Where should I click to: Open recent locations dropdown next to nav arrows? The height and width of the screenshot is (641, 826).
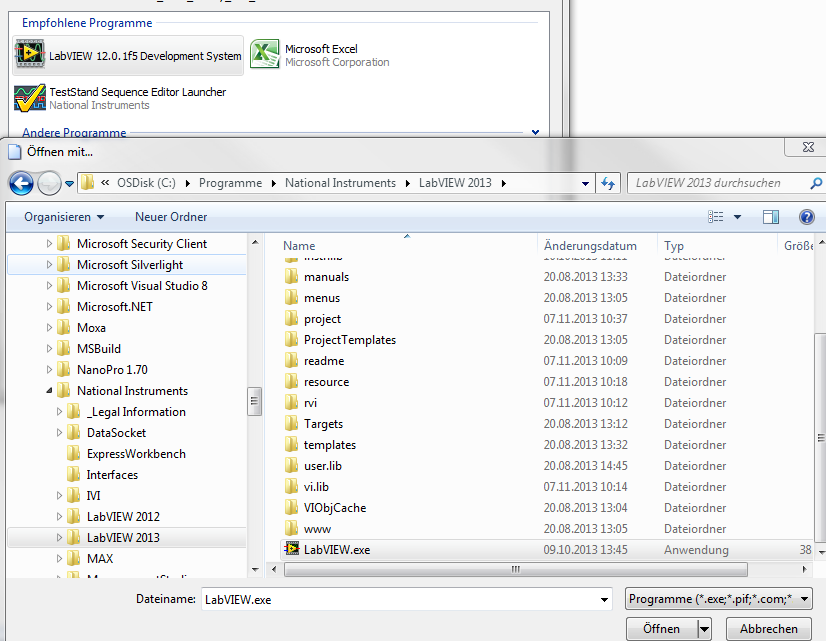point(69,184)
